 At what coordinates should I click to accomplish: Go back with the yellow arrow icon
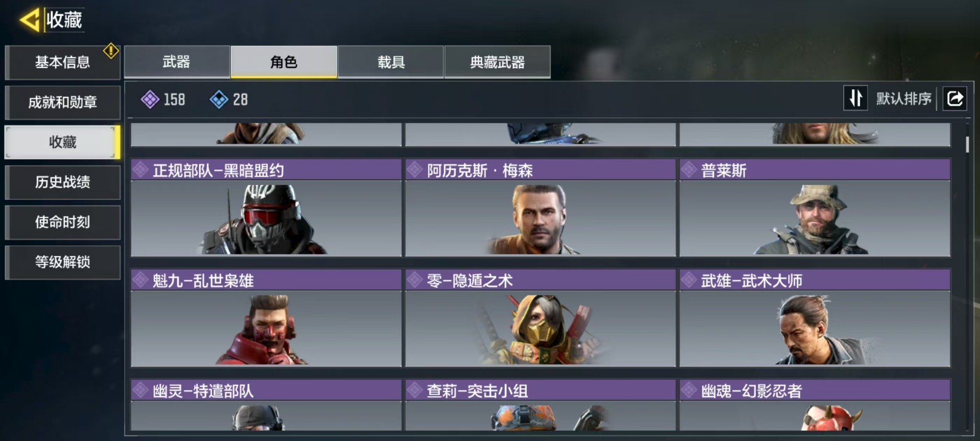pos(30,20)
